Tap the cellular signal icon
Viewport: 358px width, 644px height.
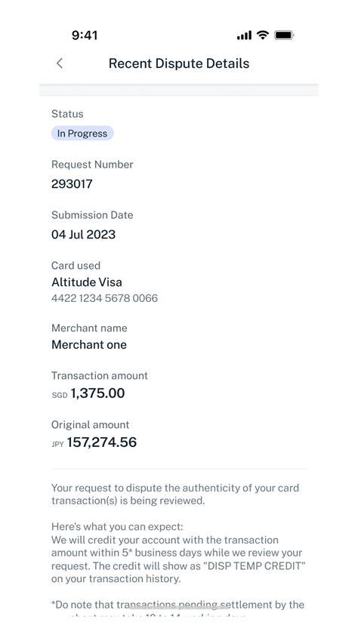point(244,35)
